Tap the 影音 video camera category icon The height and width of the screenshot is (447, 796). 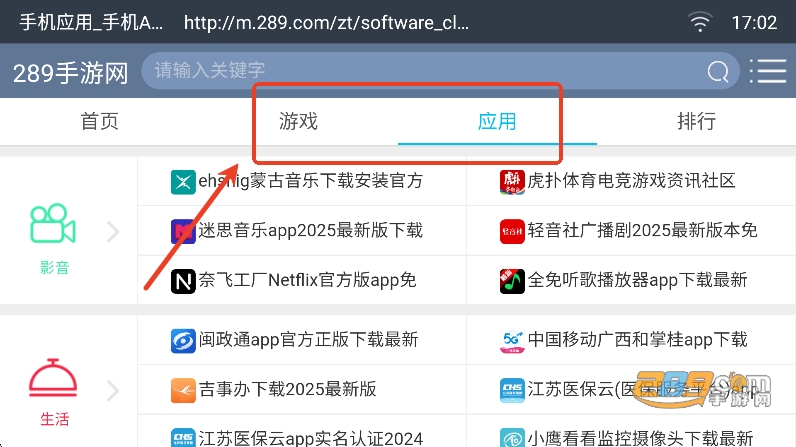pos(53,223)
